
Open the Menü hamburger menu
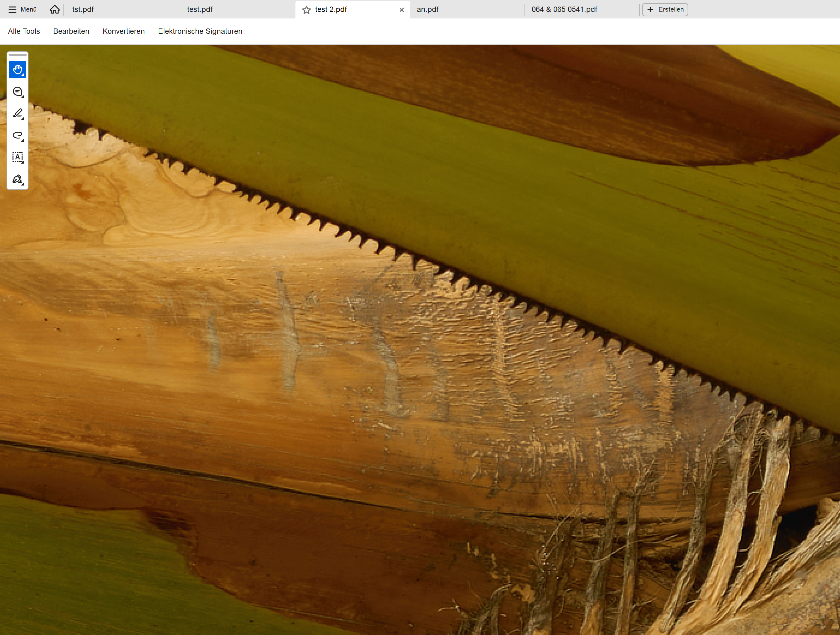pos(23,9)
